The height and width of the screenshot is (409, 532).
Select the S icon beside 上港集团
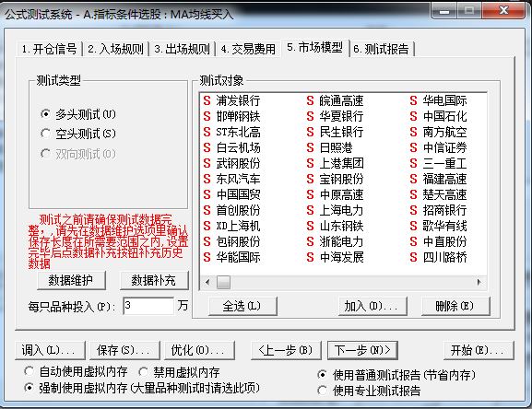coord(310,163)
